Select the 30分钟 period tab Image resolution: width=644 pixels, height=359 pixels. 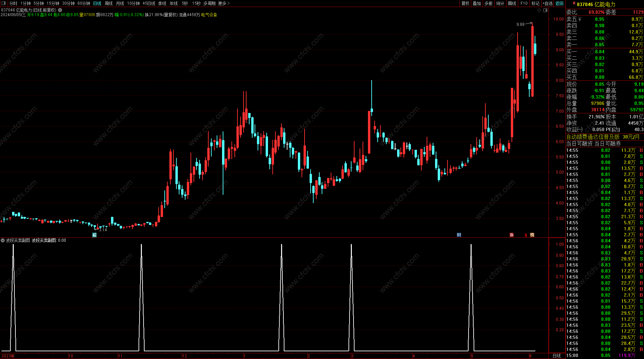pyautogui.click(x=68, y=3)
